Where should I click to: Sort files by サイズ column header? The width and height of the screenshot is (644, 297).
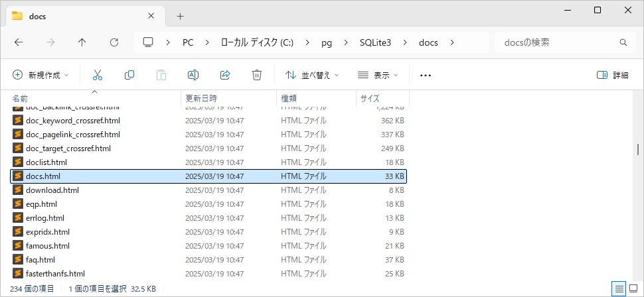coord(370,98)
